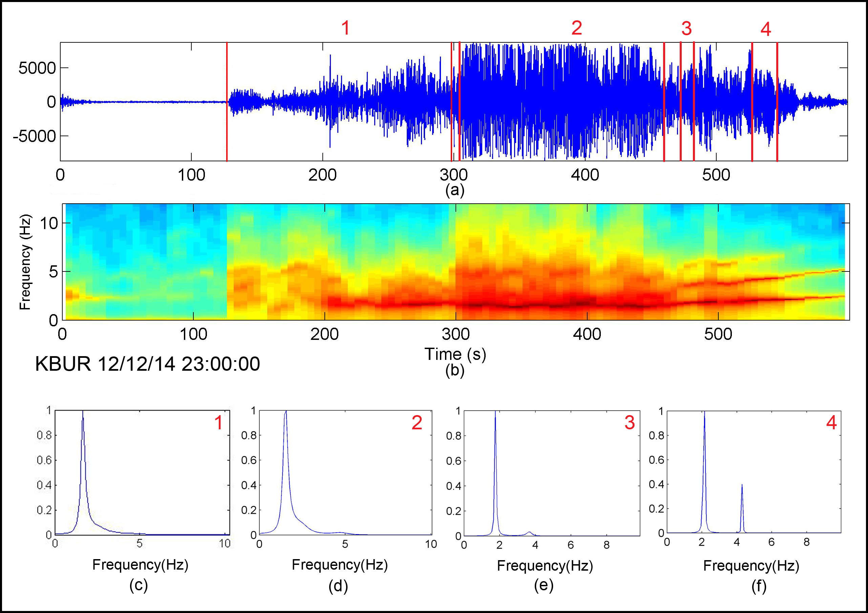
Task: Click the (f) caption under fourth spectrum
Action: click(759, 586)
